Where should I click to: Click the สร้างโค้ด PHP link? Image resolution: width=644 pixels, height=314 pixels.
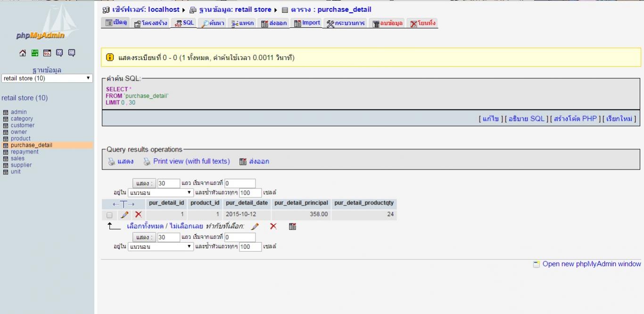point(575,119)
